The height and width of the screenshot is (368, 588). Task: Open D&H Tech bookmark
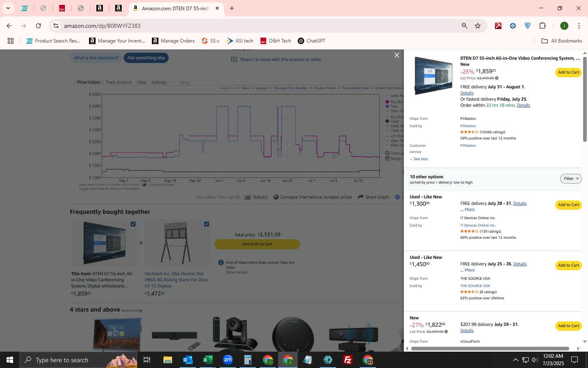276,41
